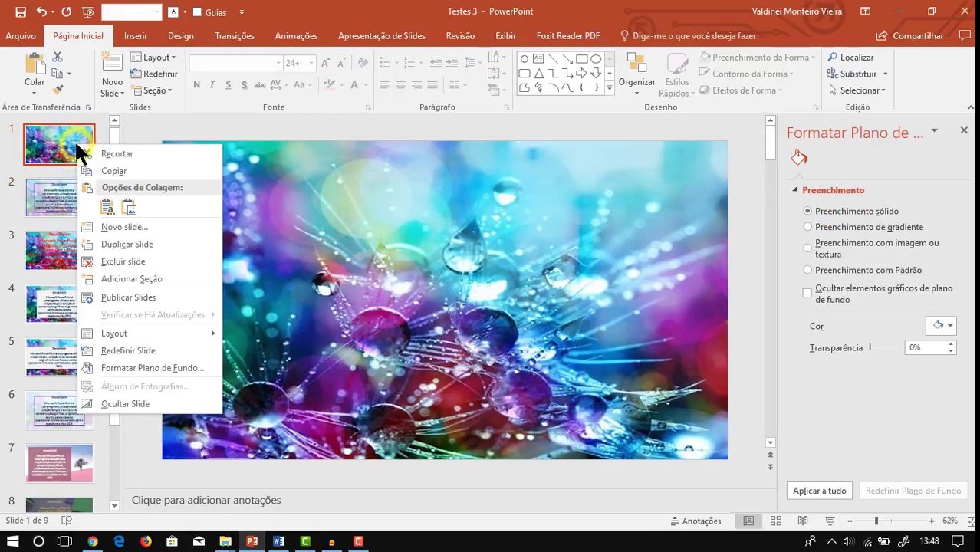Increase Transparência value with stepper
The width and height of the screenshot is (980, 552).
pyautogui.click(x=951, y=344)
